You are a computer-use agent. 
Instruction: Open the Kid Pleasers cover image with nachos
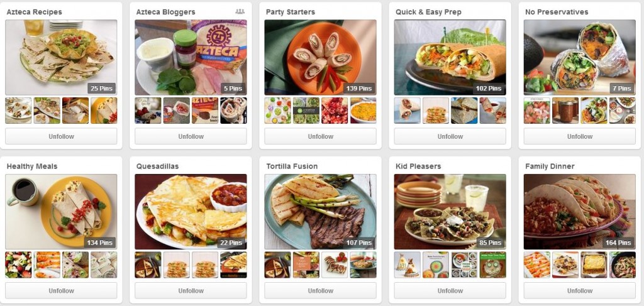click(450, 212)
